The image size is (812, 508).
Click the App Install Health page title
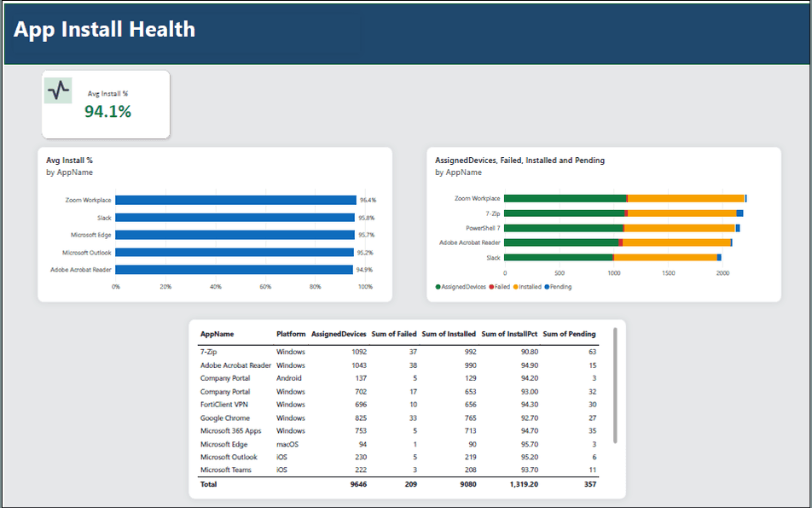pyautogui.click(x=105, y=29)
